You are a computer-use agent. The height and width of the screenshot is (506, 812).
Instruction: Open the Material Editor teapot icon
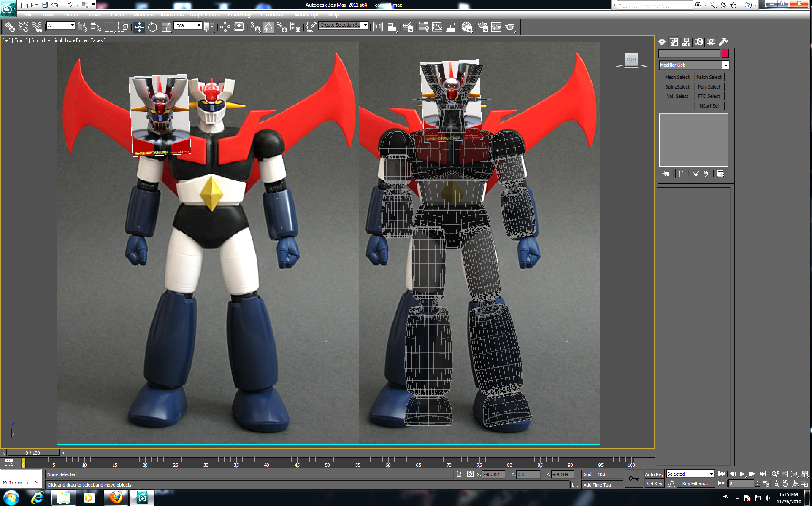click(x=467, y=27)
